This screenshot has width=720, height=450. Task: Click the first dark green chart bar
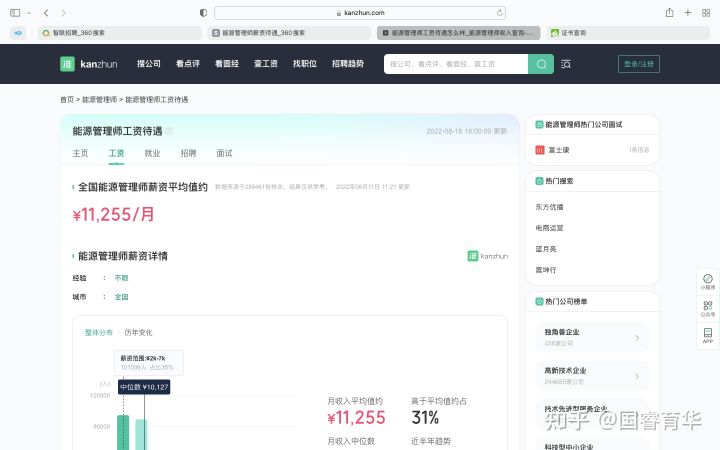[123, 432]
